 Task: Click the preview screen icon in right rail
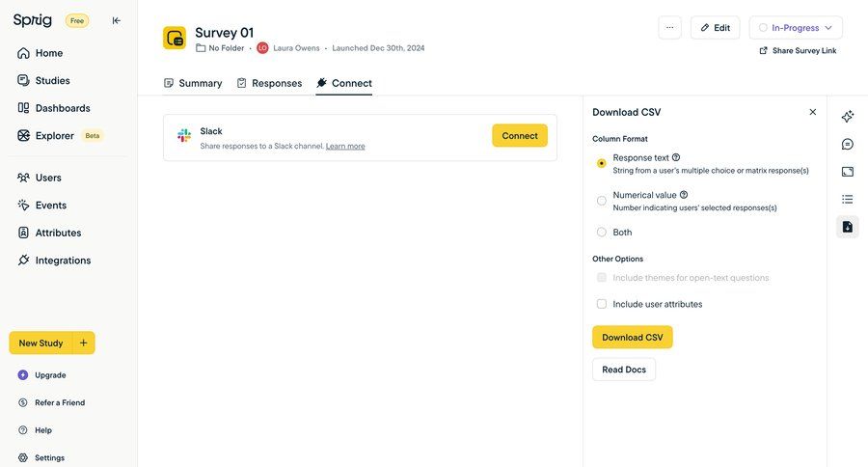pos(847,172)
